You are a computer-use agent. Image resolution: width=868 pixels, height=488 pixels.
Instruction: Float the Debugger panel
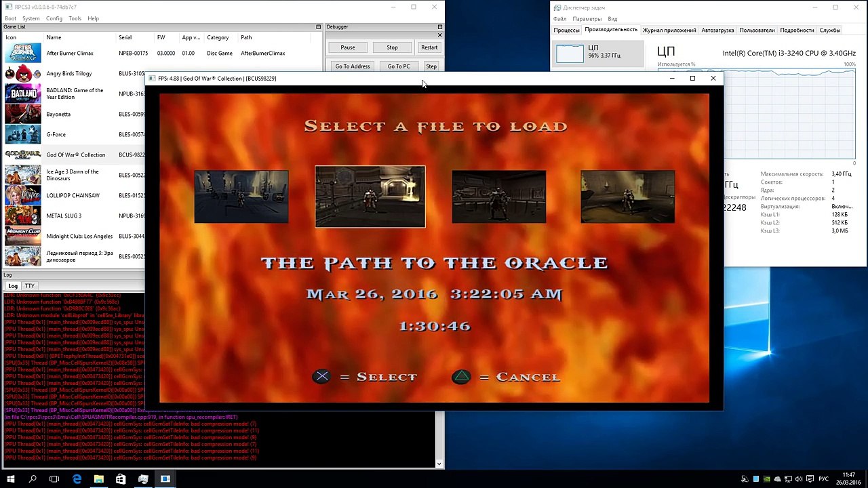click(439, 27)
